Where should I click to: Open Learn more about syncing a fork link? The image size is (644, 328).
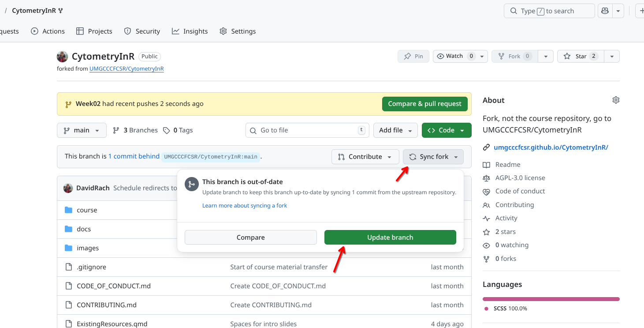click(244, 206)
